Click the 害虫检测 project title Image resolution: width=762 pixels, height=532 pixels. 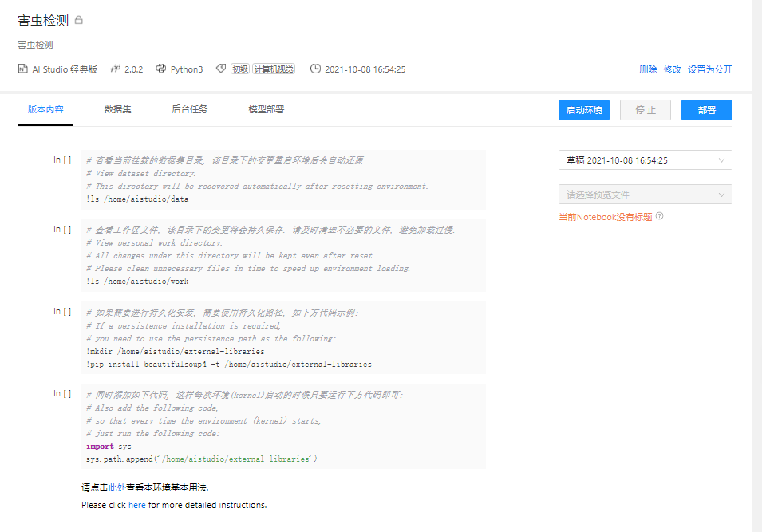click(x=43, y=21)
